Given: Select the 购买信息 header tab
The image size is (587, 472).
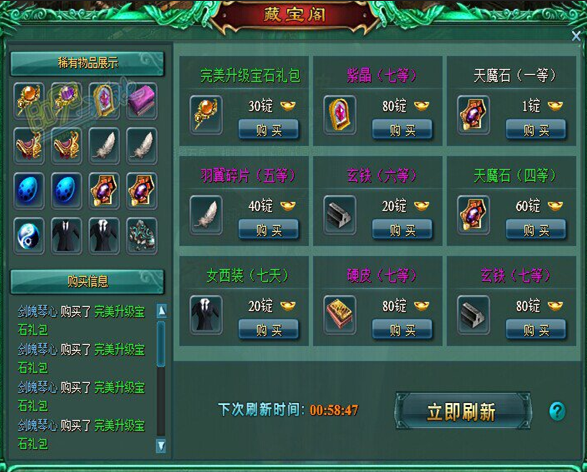Looking at the screenshot, I should click(87, 281).
